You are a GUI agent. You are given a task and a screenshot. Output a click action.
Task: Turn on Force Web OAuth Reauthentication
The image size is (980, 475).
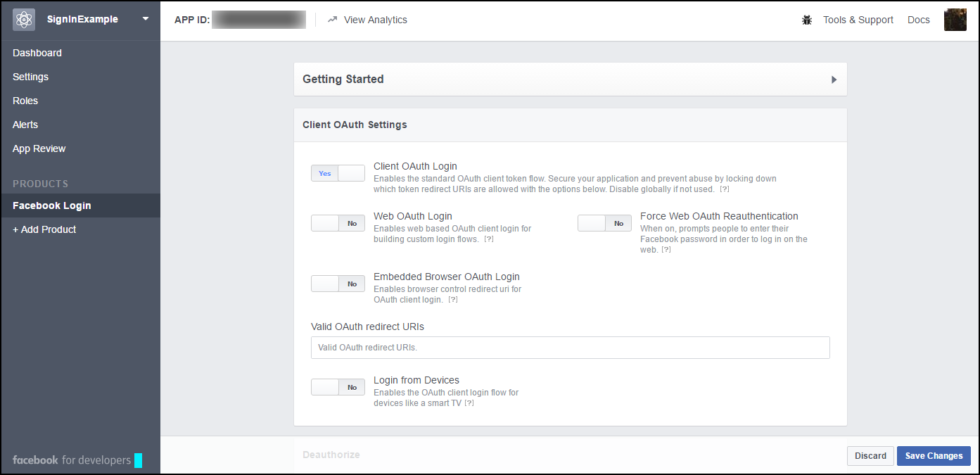coord(604,223)
